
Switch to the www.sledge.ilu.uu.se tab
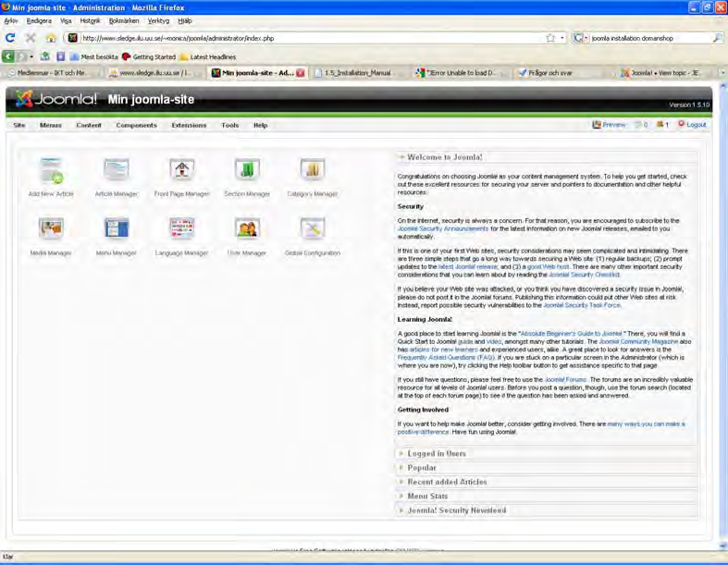click(x=154, y=73)
